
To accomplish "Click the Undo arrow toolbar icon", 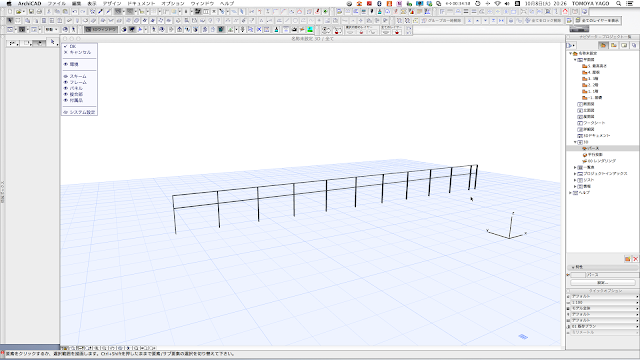I will [75, 12].
